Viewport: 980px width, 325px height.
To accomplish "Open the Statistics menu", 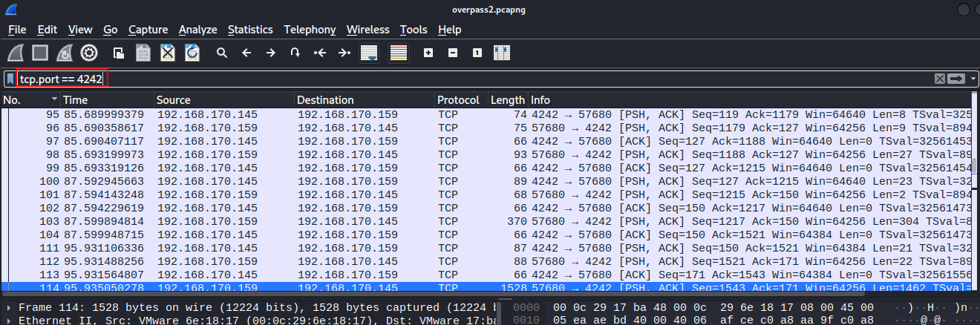I will point(250,30).
